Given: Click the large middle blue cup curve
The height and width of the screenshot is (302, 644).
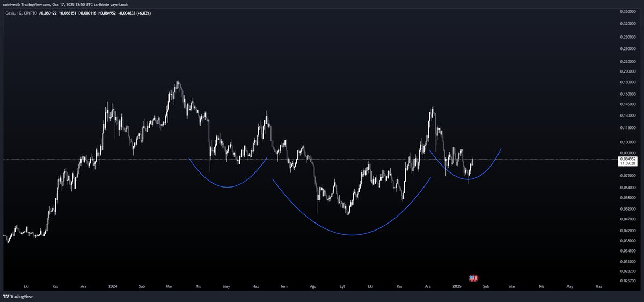Looking at the screenshot, I should point(352,235).
